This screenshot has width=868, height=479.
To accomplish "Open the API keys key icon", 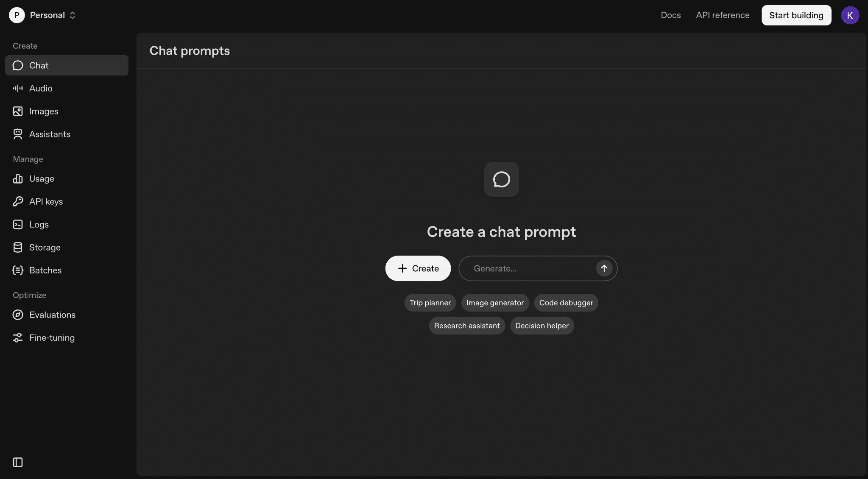I will [18, 201].
